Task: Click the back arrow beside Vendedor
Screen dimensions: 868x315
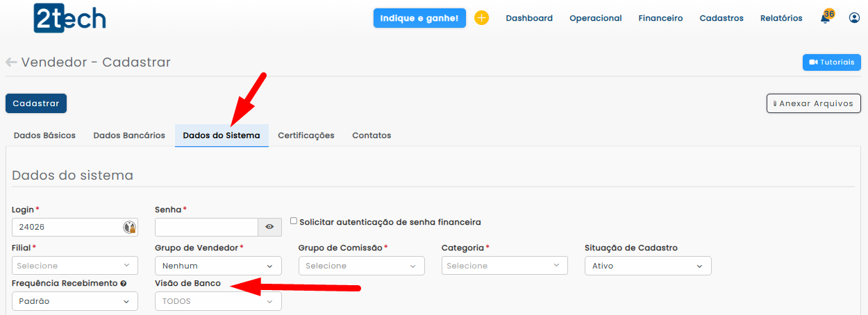Action: point(11,62)
